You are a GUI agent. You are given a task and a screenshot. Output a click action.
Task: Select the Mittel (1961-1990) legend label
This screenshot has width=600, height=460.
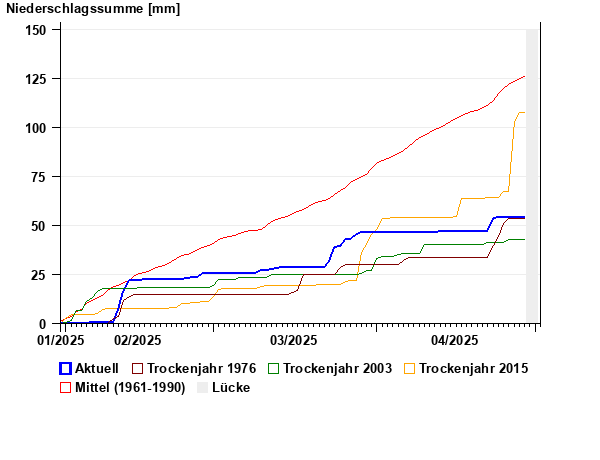pyautogui.click(x=130, y=388)
